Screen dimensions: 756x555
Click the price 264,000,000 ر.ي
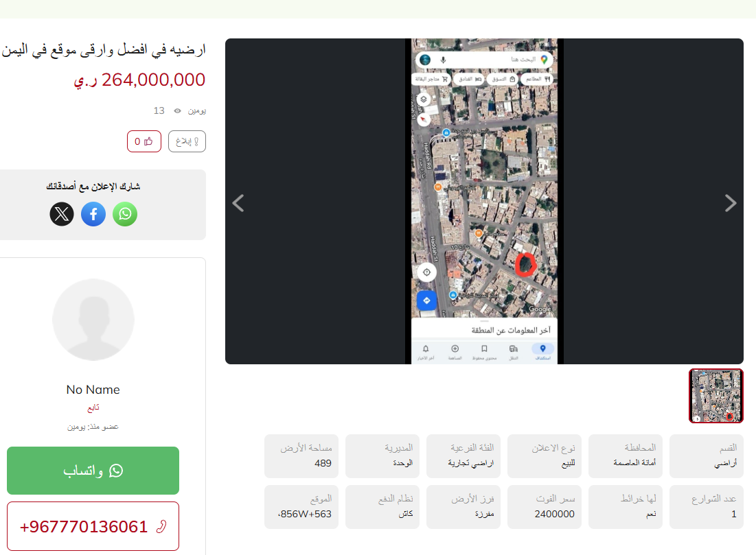coord(139,80)
